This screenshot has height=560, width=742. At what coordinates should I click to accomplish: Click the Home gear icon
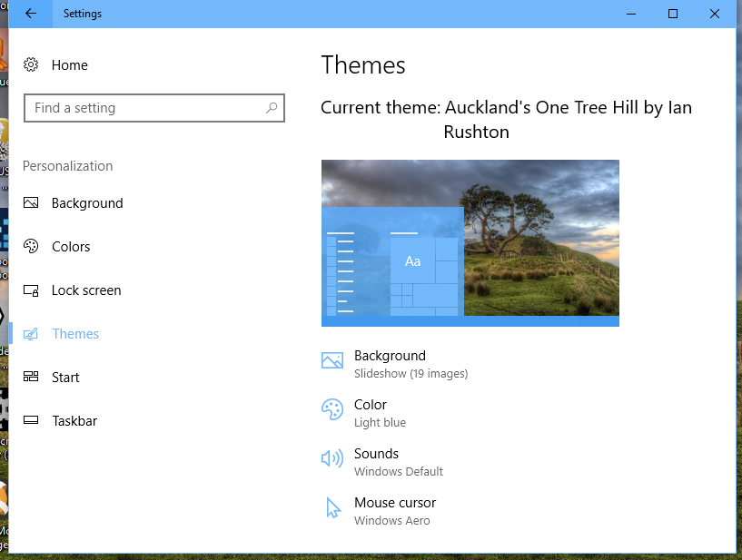[31, 65]
